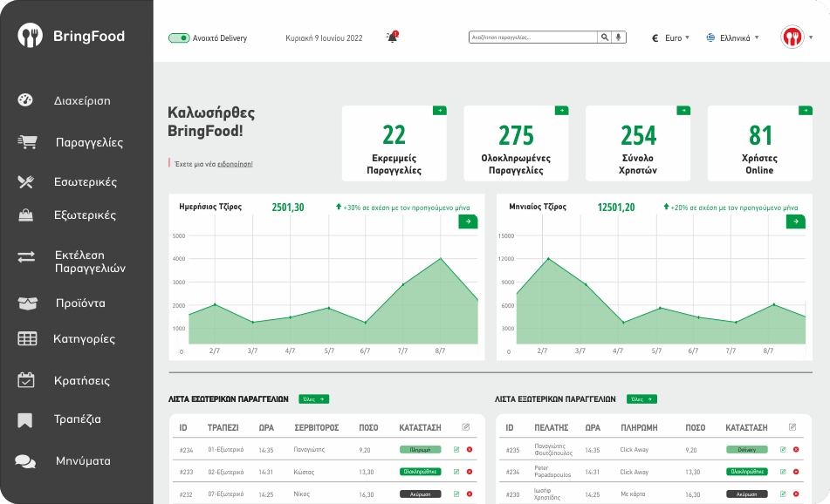Image resolution: width=830 pixels, height=504 pixels.
Task: Click edit icon for order #234 in Εσωτερικών list
Action: [456, 449]
